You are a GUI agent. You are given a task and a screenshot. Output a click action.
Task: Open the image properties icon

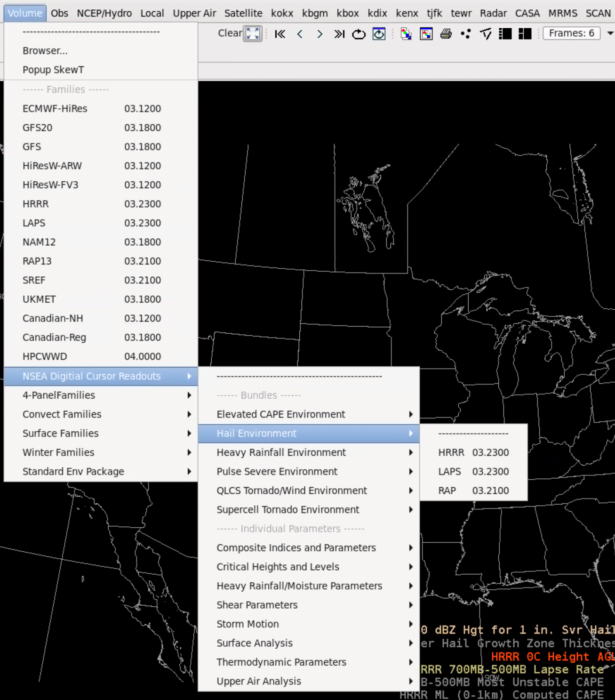(x=426, y=34)
